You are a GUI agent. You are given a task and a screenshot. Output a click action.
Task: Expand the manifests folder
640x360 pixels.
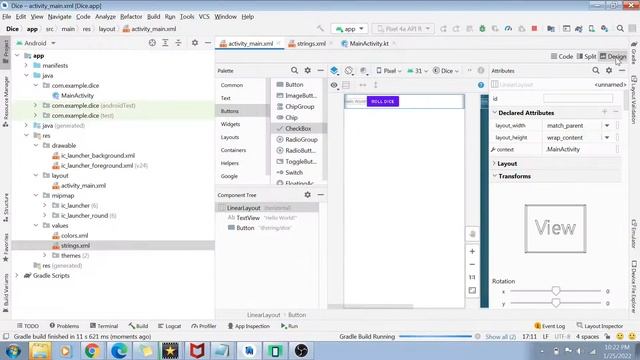pyautogui.click(x=26, y=65)
